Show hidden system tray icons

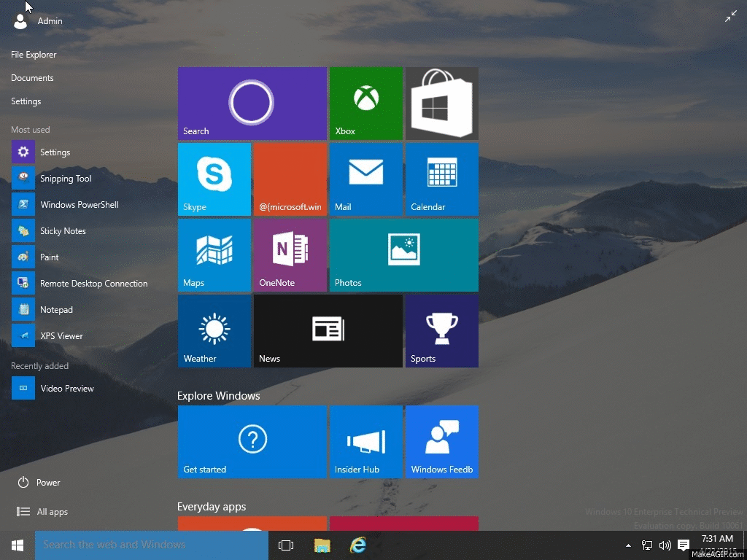pos(628,545)
